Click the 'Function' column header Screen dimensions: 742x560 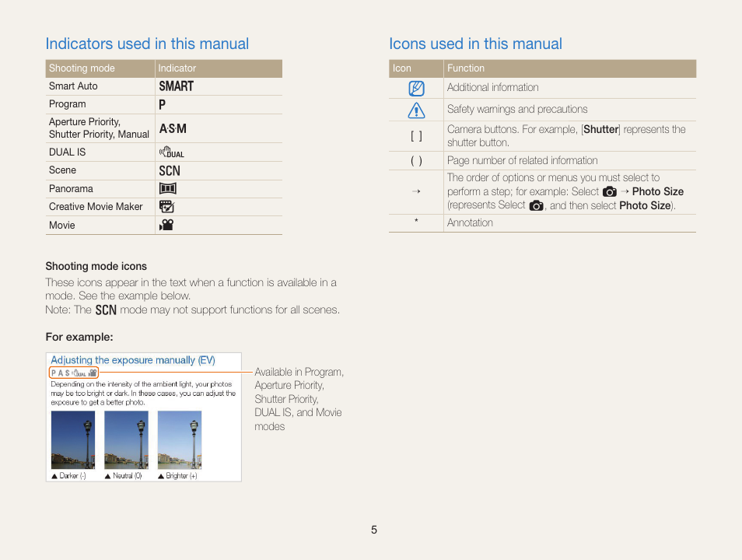(466, 68)
